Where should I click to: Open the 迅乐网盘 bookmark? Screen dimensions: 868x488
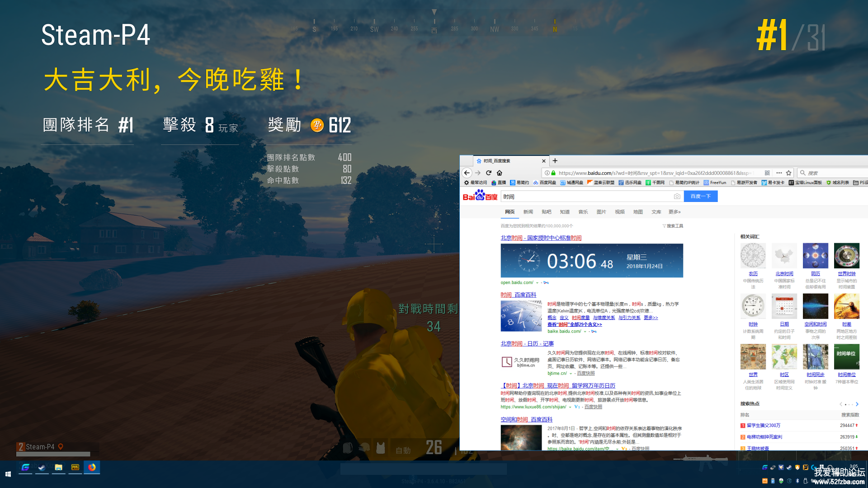[x=630, y=183]
